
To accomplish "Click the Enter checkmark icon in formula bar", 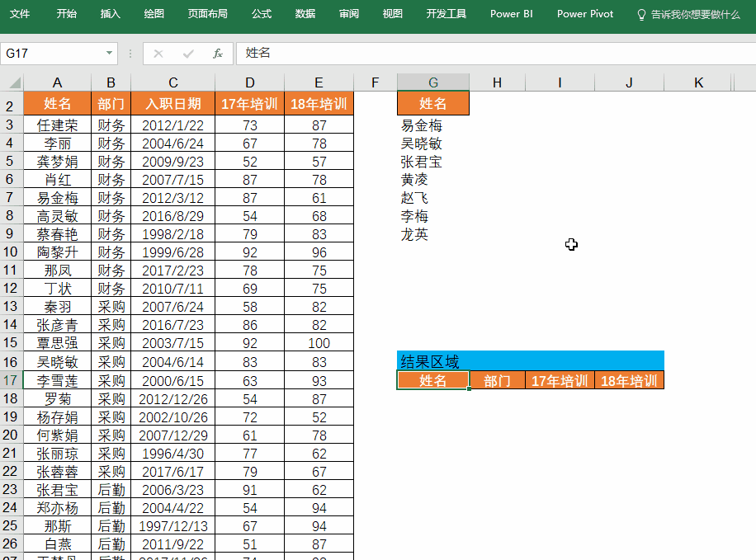I will coord(187,53).
